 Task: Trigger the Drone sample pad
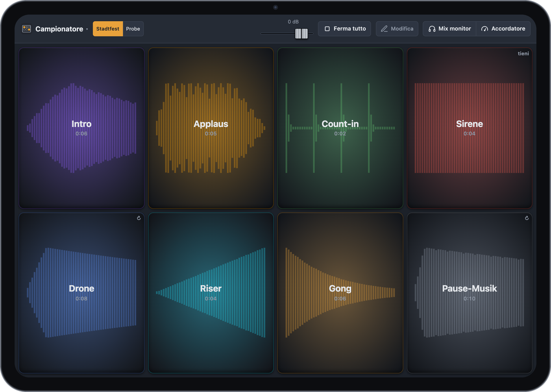click(81, 293)
